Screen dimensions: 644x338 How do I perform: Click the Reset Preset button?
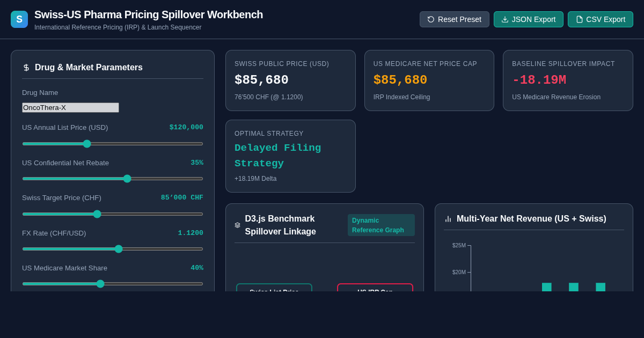pos(455,19)
